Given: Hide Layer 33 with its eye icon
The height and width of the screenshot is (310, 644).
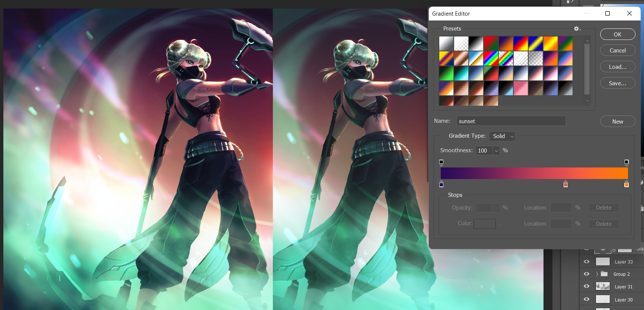Looking at the screenshot, I should [x=587, y=262].
